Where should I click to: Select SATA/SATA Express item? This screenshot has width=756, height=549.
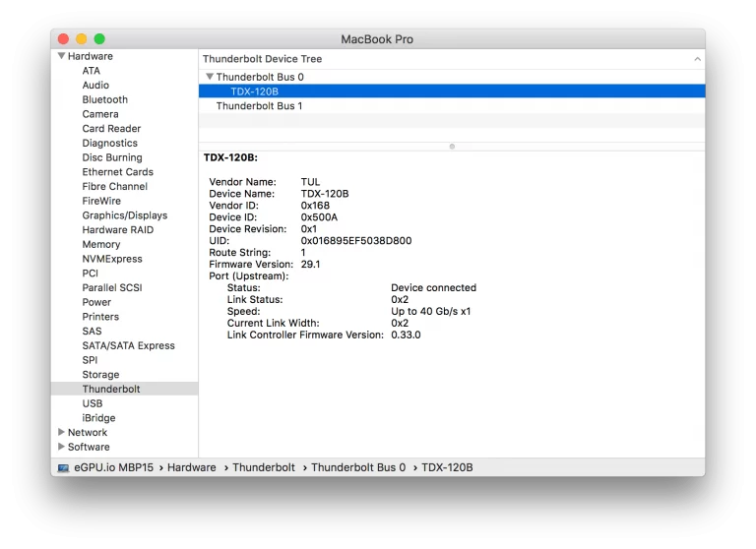[128, 345]
